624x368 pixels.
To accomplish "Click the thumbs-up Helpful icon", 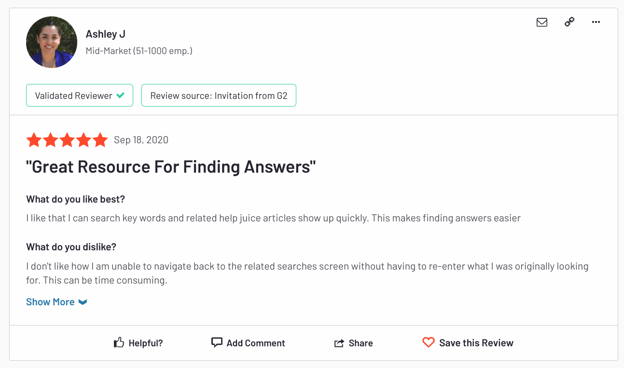I will 119,342.
